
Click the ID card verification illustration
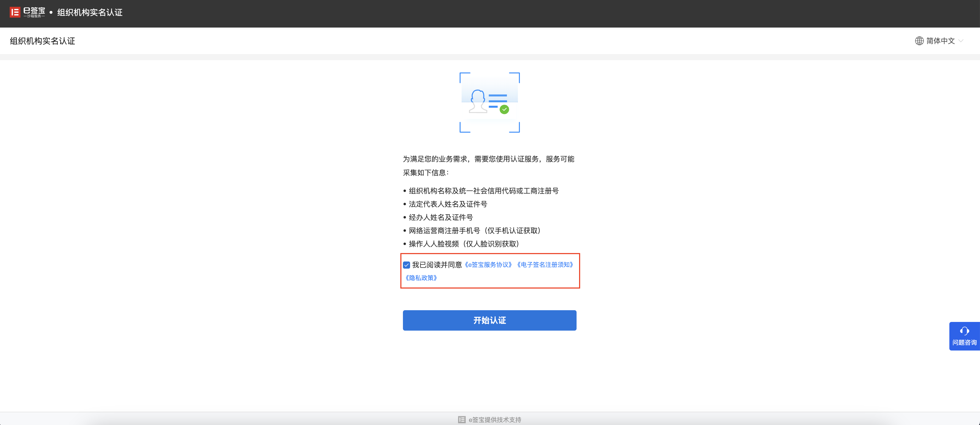pyautogui.click(x=490, y=103)
